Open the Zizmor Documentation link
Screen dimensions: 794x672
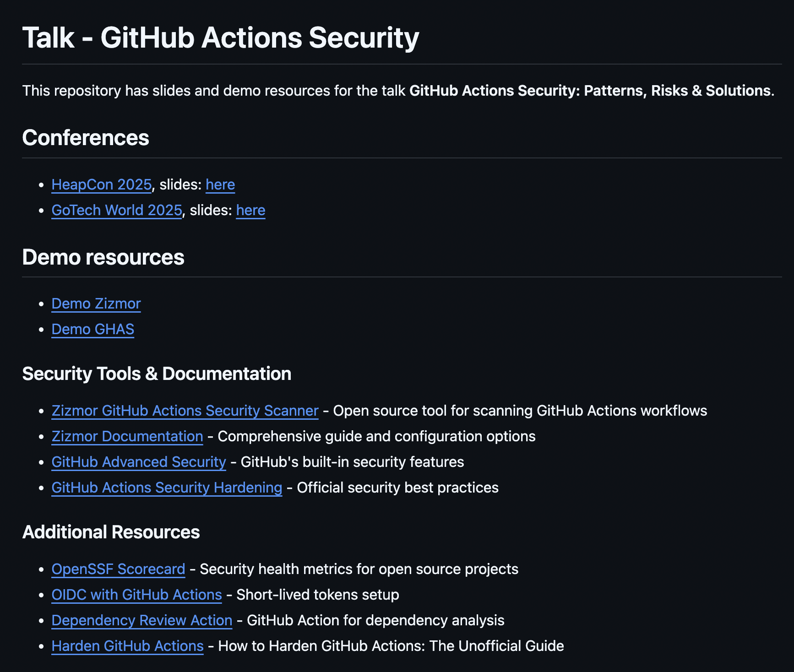click(x=127, y=436)
